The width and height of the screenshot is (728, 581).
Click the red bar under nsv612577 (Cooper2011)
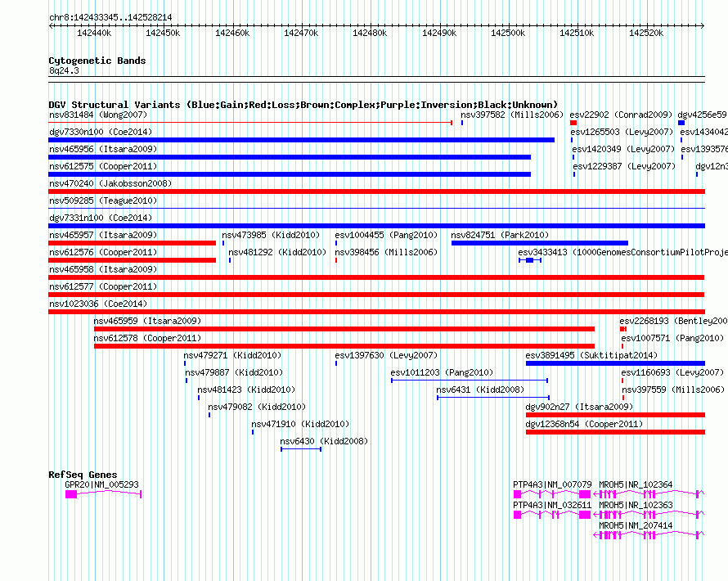(x=376, y=295)
